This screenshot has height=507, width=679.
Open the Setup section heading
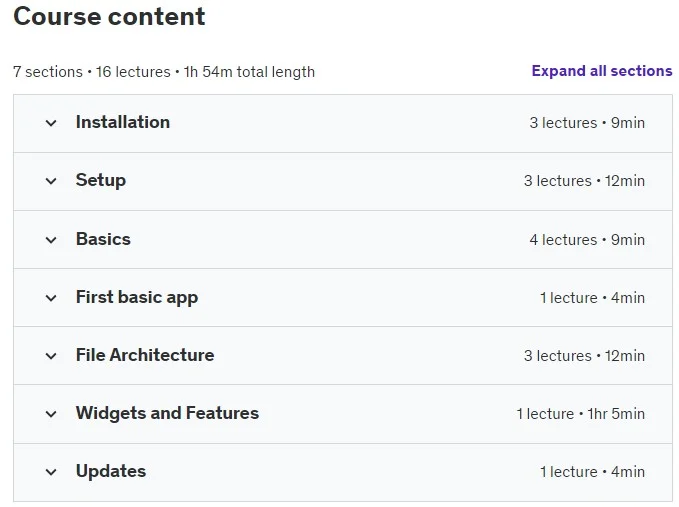[100, 181]
